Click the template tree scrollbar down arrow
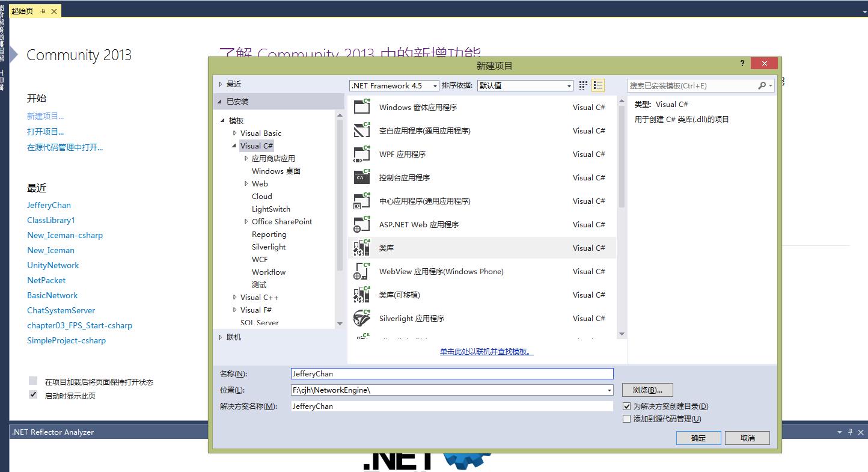Screen dimensions: 868x472 tap(340, 323)
